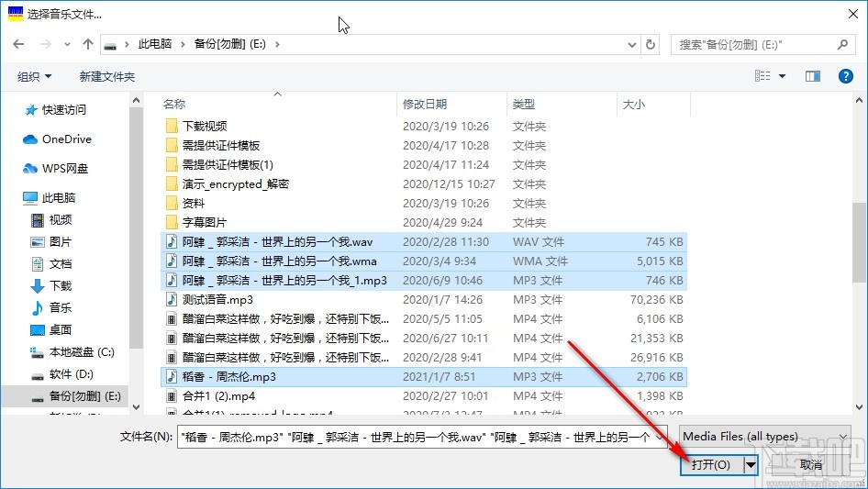The image size is (868, 489).
Task: Click the up-one-level arrow
Action: tap(87, 44)
